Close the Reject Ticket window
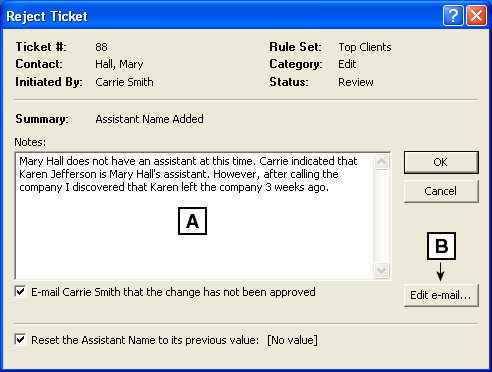This screenshot has width=492, height=372. point(476,16)
